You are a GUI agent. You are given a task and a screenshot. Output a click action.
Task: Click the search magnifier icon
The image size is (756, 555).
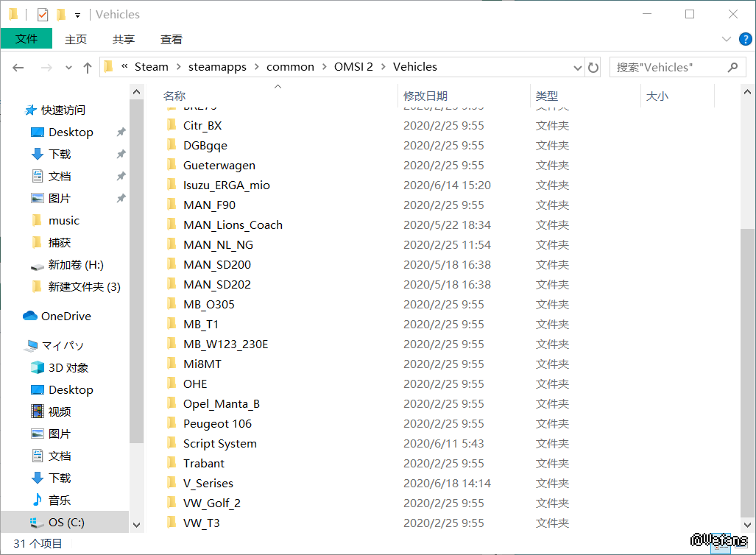tap(732, 68)
